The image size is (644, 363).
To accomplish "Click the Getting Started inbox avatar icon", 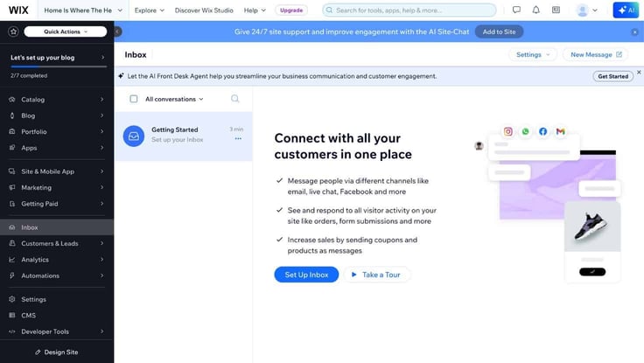I will [134, 136].
